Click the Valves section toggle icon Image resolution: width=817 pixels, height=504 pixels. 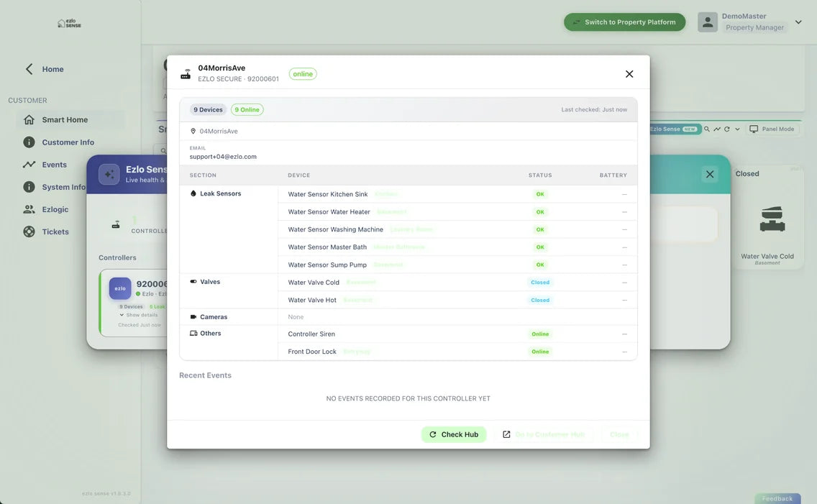click(x=193, y=282)
